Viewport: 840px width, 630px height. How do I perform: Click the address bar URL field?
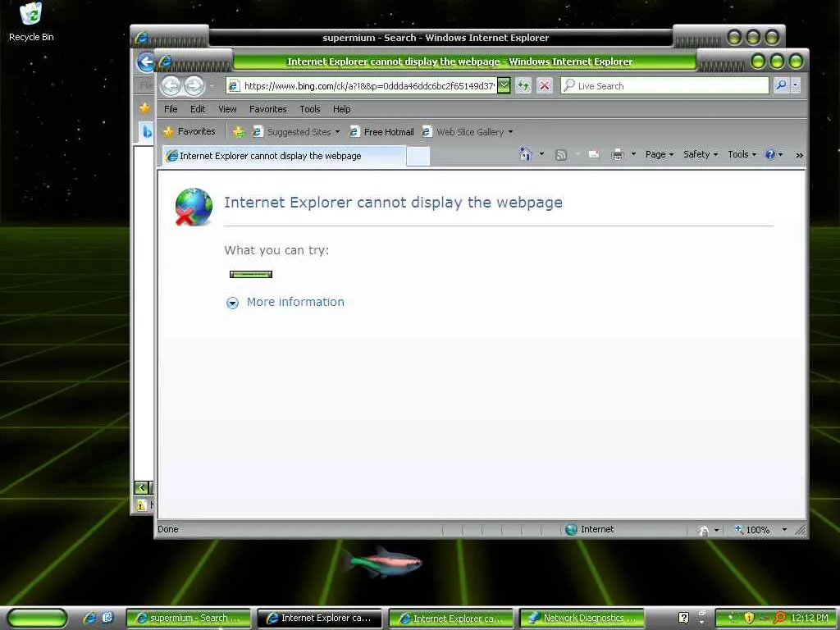369,85
